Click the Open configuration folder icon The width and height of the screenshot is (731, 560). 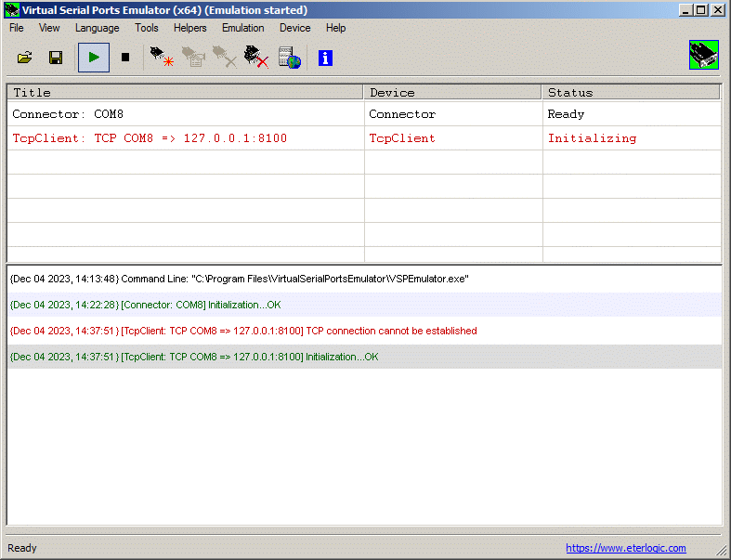(x=25, y=58)
